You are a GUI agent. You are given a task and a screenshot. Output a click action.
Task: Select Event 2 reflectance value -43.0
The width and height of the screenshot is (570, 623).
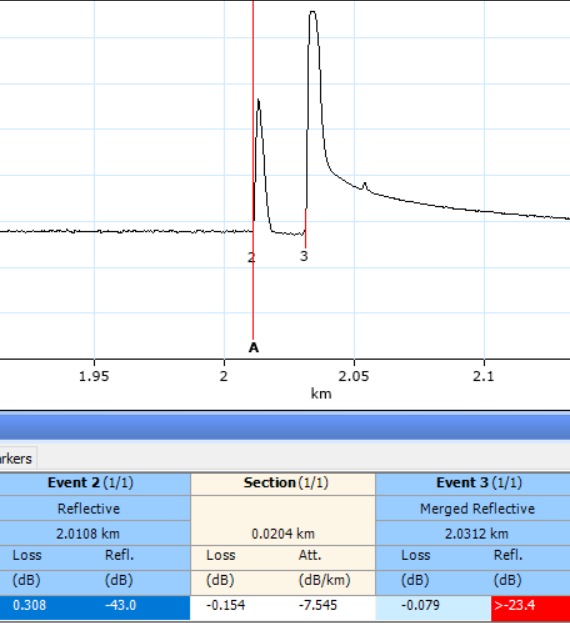(x=120, y=605)
